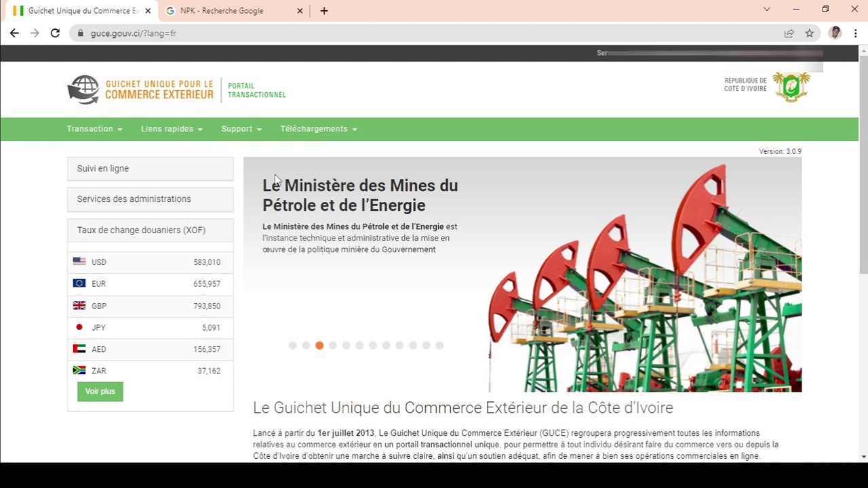Viewport: 868px width, 488px height.
Task: Select the first carousel dot
Action: pyautogui.click(x=293, y=346)
